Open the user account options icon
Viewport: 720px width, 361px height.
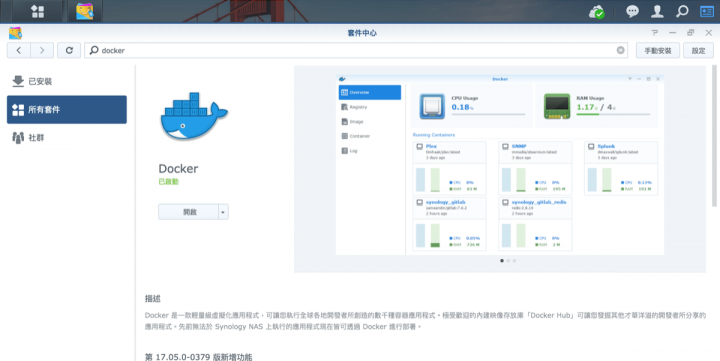pos(657,11)
